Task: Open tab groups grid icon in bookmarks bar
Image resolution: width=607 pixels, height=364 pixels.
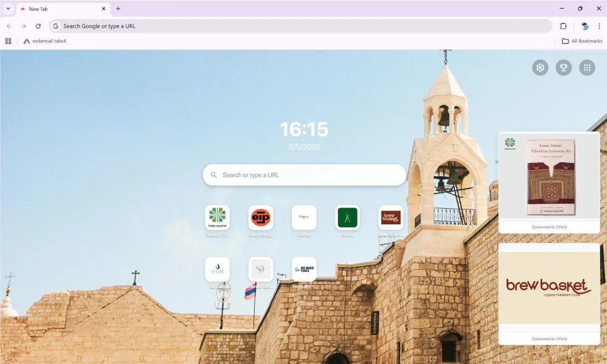Action: (8, 41)
